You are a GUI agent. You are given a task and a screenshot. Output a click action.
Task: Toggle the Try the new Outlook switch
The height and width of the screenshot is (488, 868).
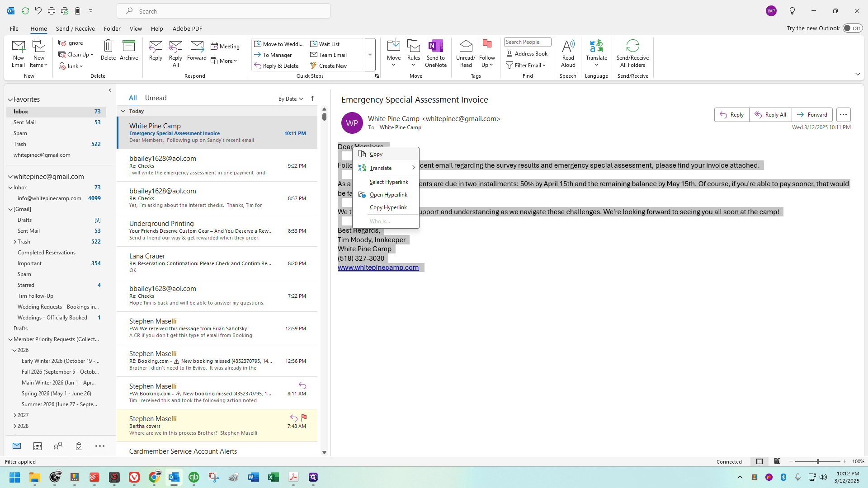click(852, 28)
